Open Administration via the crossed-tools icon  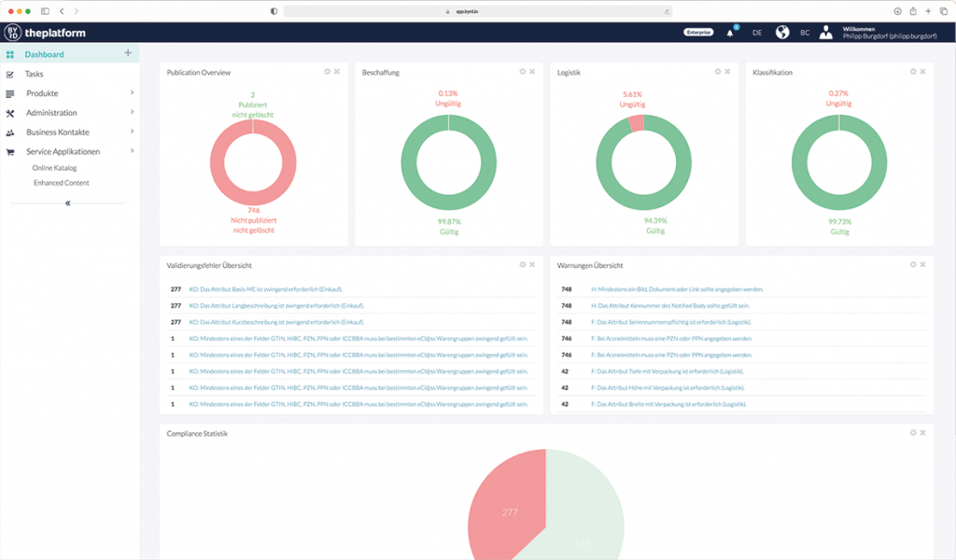[x=11, y=113]
